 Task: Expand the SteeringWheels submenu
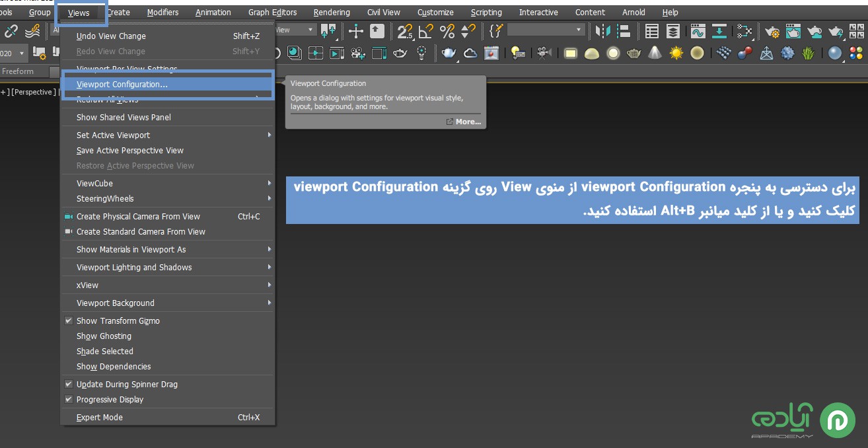(168, 198)
